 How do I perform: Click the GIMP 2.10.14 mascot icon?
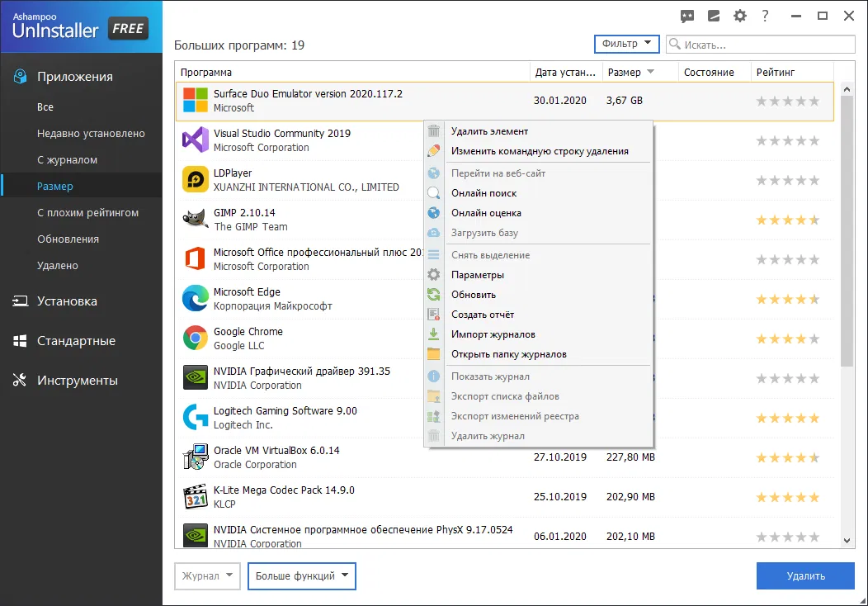[x=196, y=220]
